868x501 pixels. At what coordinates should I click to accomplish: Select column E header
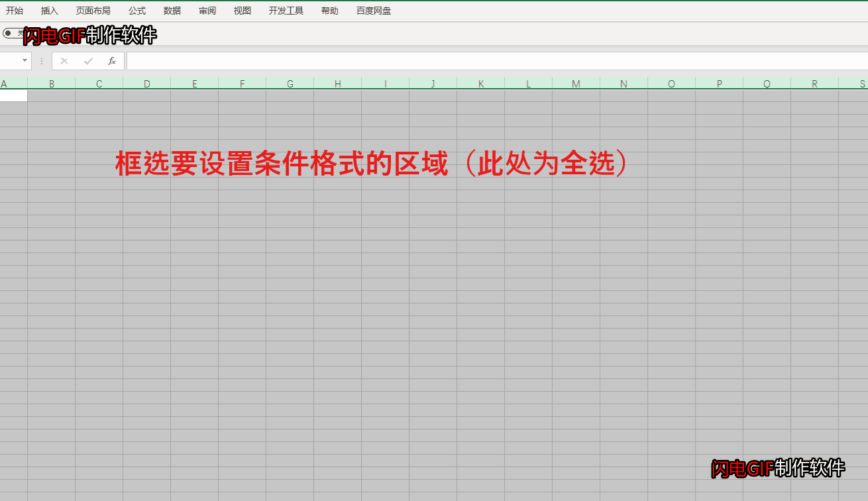tap(195, 83)
